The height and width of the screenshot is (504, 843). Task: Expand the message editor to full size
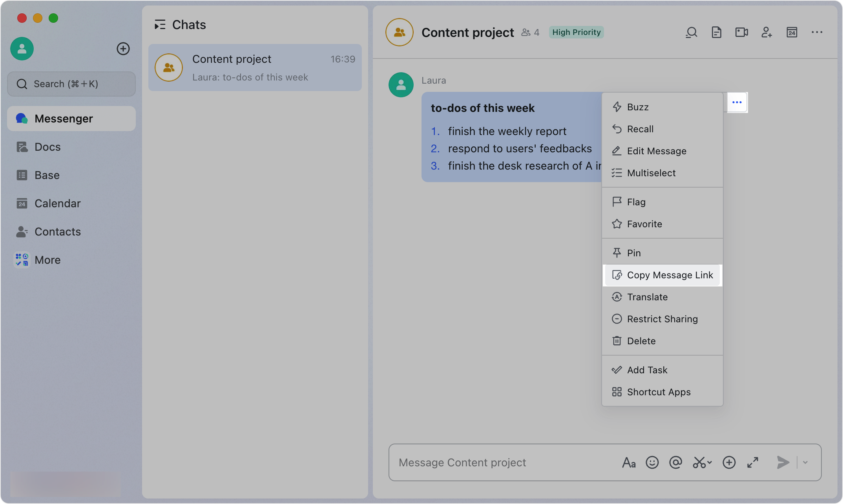(752, 462)
